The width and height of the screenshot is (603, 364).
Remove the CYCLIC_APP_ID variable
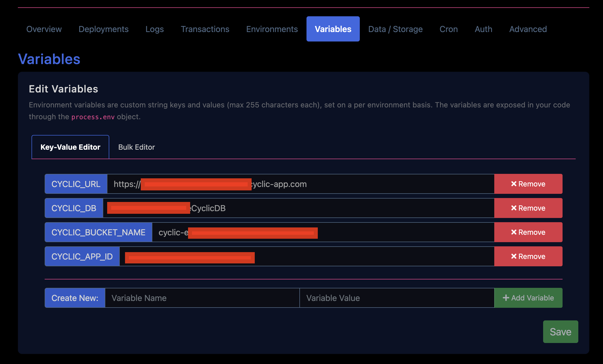point(528,256)
